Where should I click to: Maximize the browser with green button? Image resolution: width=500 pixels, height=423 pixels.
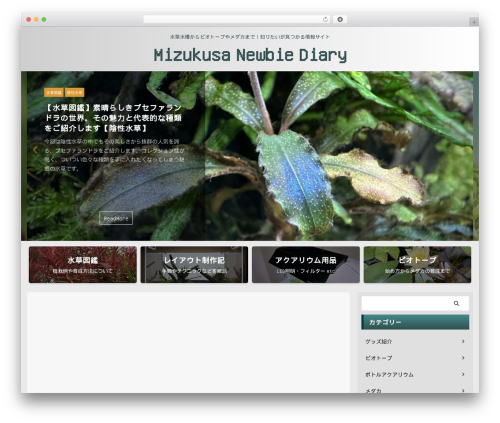click(44, 20)
